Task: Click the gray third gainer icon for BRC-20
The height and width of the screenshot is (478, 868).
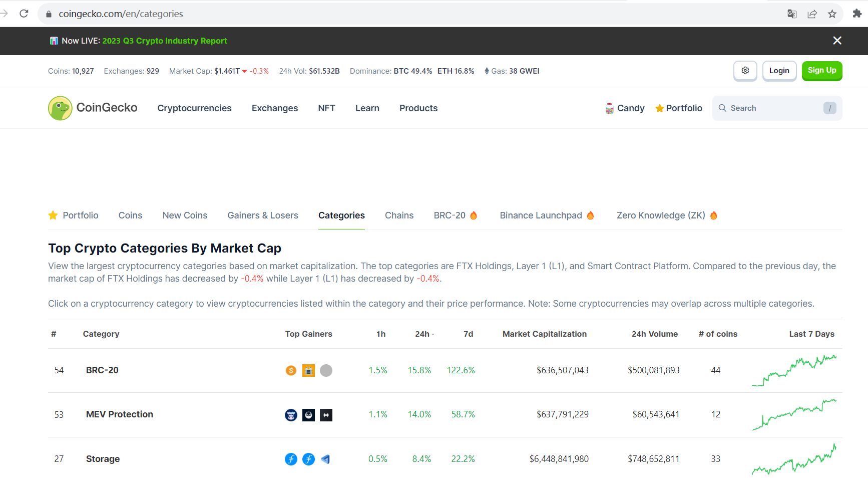Action: tap(326, 370)
